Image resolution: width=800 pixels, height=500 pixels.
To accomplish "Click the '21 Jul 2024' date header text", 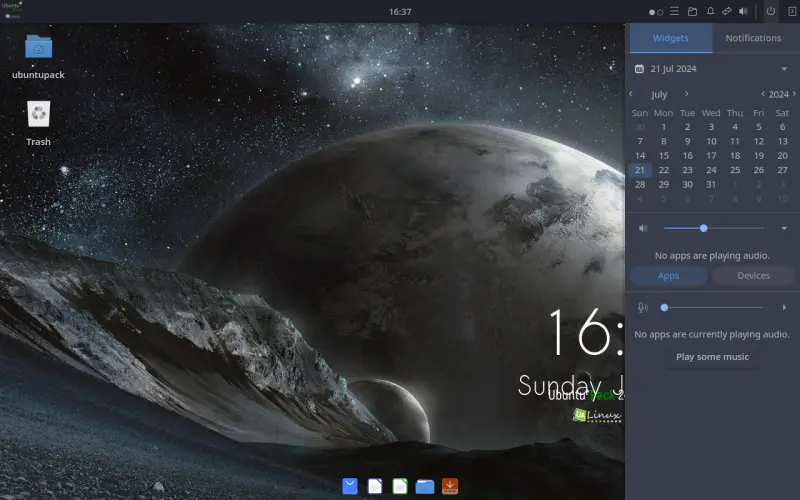I will point(673,69).
